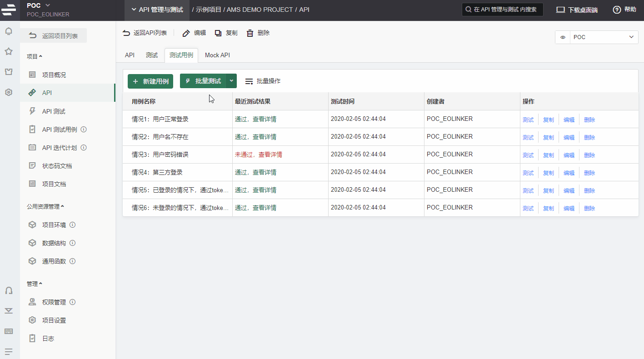Click the headset support icon in left rail
Screen dimensions: 644x359
coord(8,290)
